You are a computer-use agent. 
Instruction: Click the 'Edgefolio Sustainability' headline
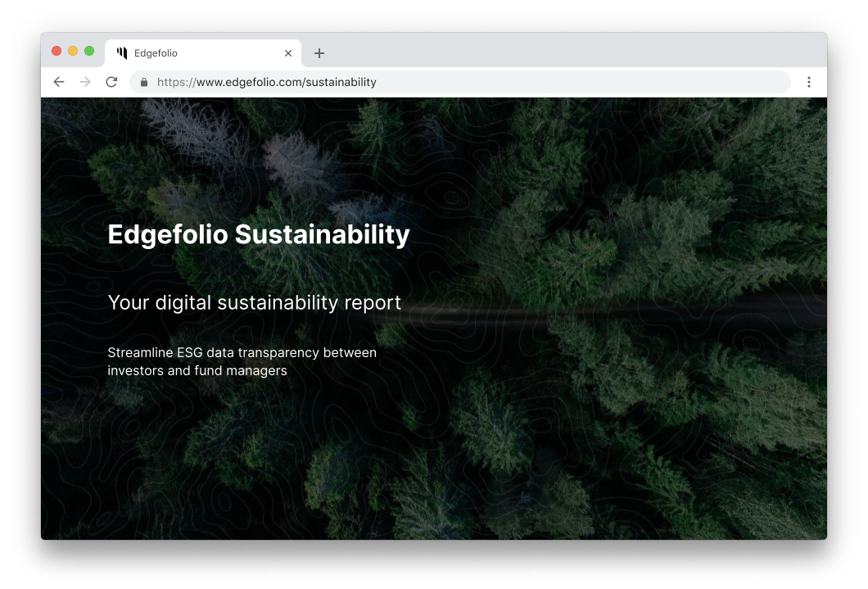tap(259, 235)
